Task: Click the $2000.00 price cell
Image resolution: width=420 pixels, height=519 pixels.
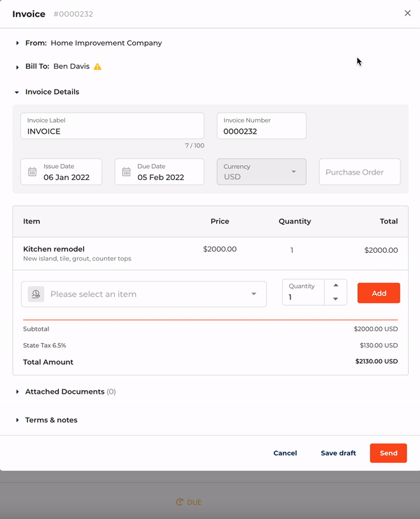Action: [x=220, y=249]
